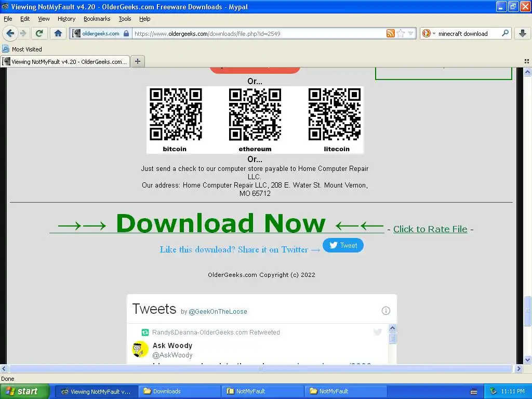The height and width of the screenshot is (399, 532).
Task: Click the tweet widget scrollbar thumb
Action: (393, 338)
